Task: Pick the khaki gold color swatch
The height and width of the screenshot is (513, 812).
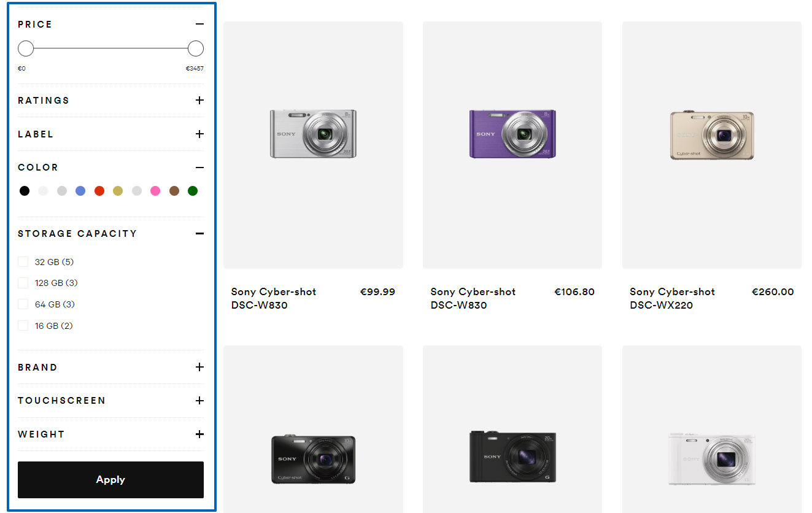Action: [x=118, y=191]
